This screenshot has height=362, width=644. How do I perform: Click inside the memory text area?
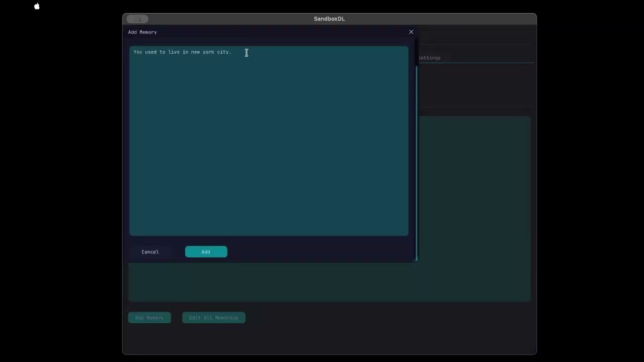[269, 141]
